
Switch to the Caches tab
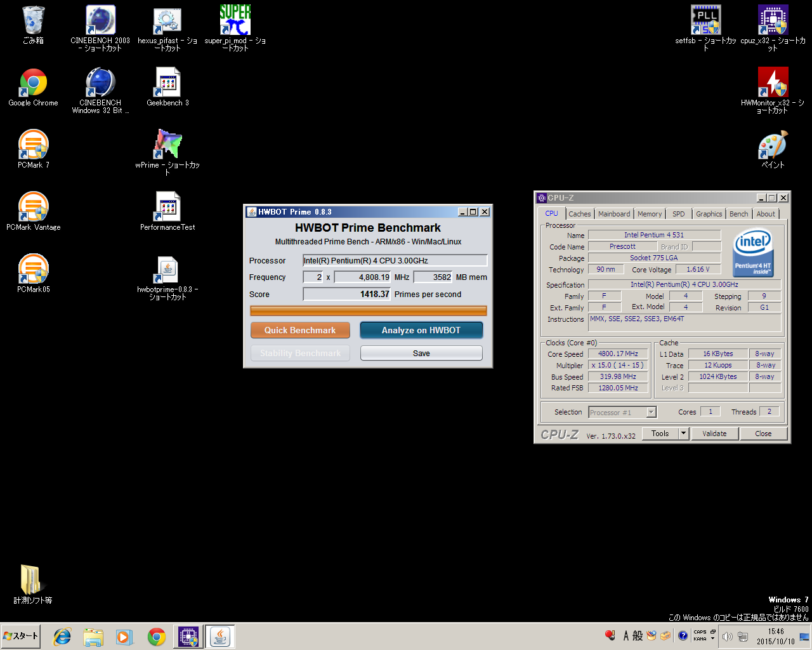pos(579,214)
